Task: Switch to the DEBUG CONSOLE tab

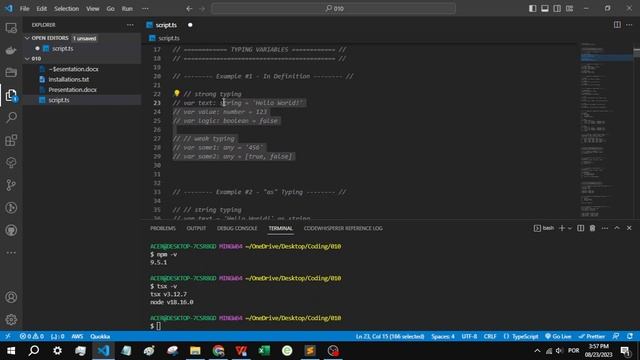Action: [237, 228]
